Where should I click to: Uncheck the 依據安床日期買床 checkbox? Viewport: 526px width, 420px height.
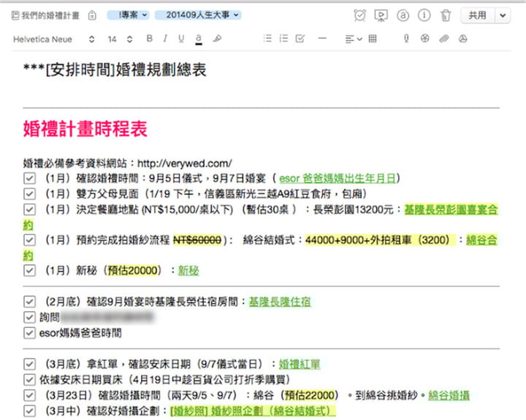click(29, 380)
